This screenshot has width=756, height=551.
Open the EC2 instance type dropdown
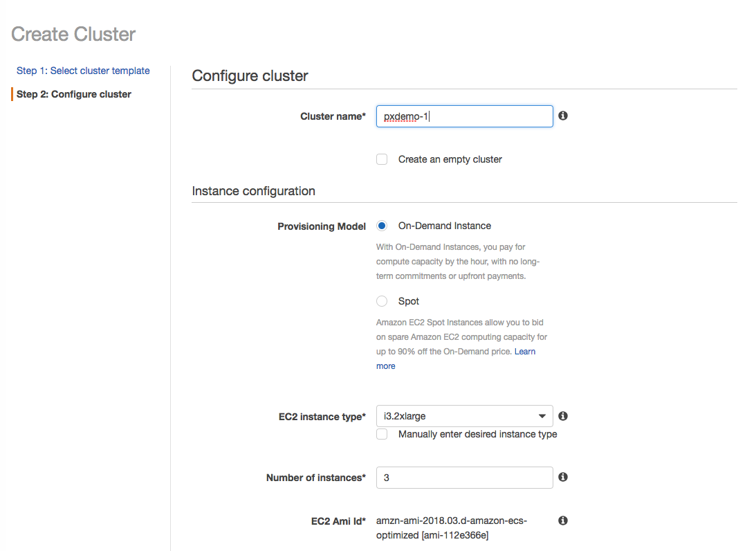[464, 416]
